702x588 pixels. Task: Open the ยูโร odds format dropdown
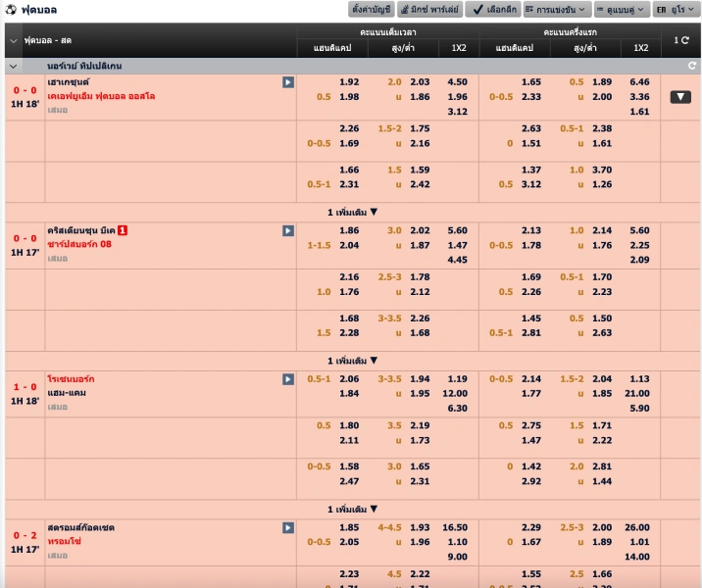point(676,10)
